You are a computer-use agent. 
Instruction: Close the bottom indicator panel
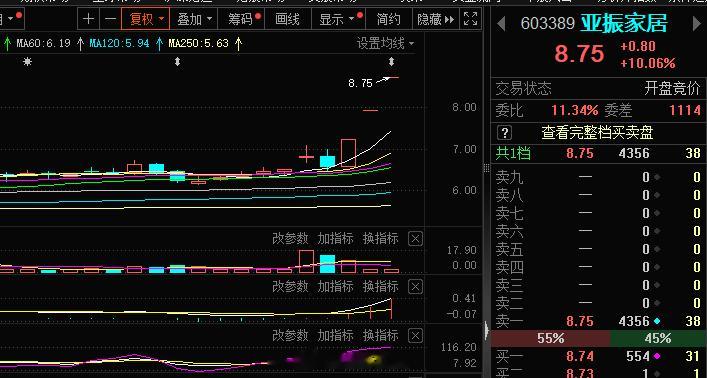coord(415,336)
